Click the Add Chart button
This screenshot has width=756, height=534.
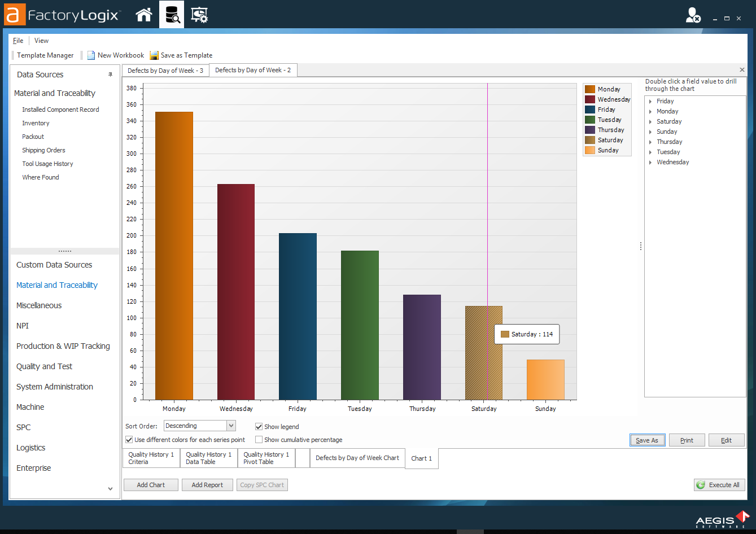coord(151,485)
